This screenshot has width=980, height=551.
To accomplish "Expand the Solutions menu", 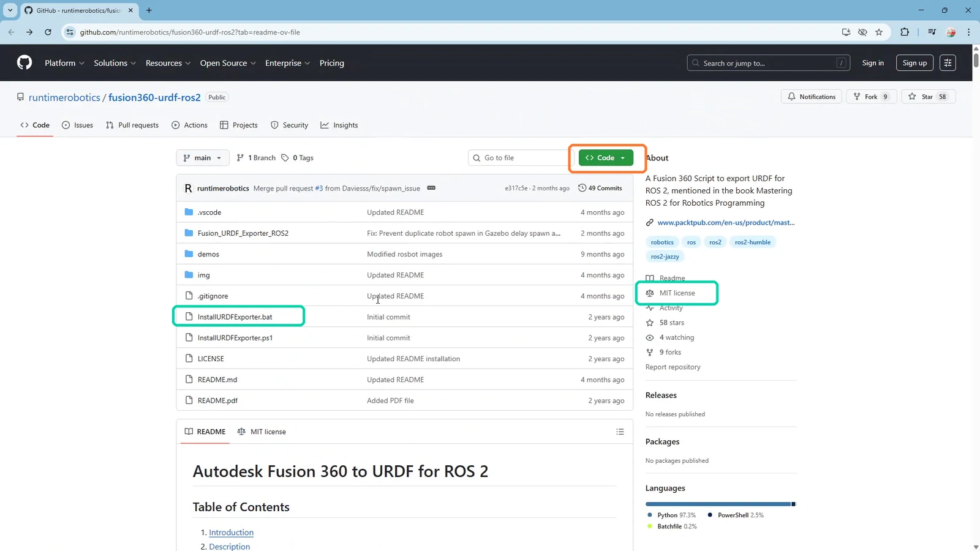I will (x=115, y=63).
